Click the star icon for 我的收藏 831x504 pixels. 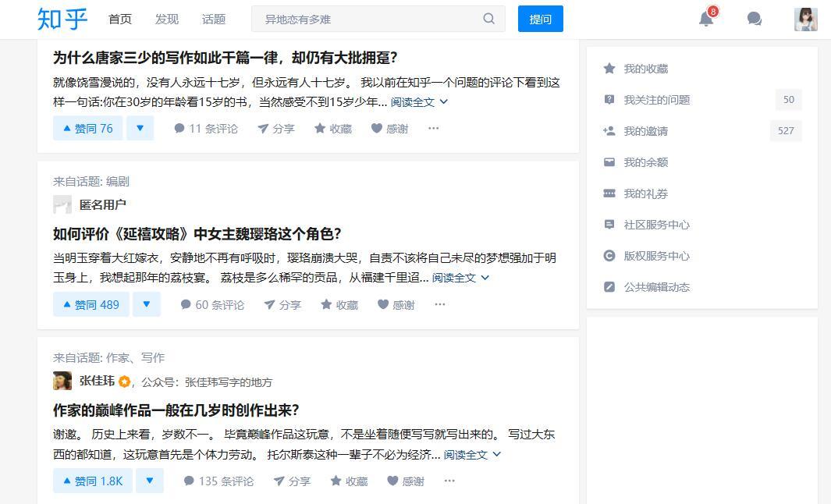tap(609, 68)
